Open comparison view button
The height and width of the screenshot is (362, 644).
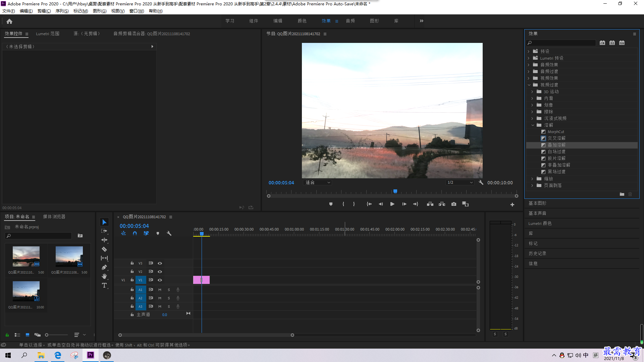[465, 204]
